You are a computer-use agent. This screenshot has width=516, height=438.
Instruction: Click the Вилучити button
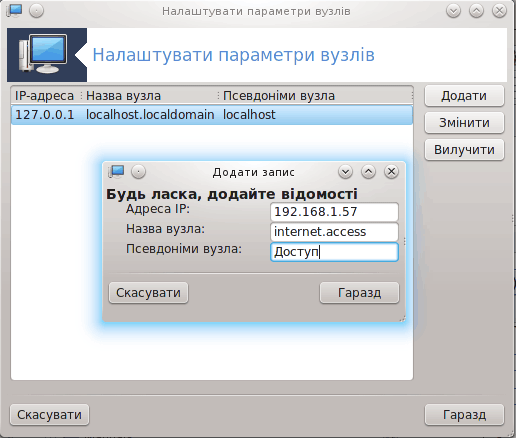[x=464, y=150]
